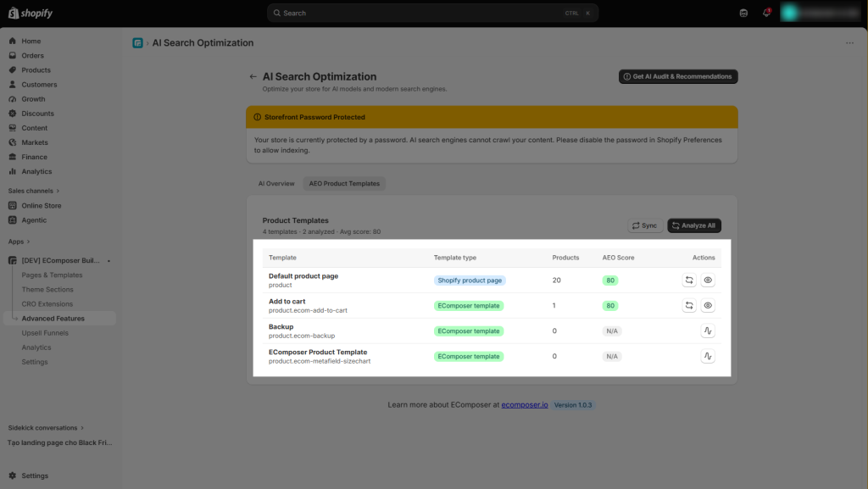The height and width of the screenshot is (489, 868).
Task: Open Upsell Funnels submenu item
Action: click(x=45, y=333)
